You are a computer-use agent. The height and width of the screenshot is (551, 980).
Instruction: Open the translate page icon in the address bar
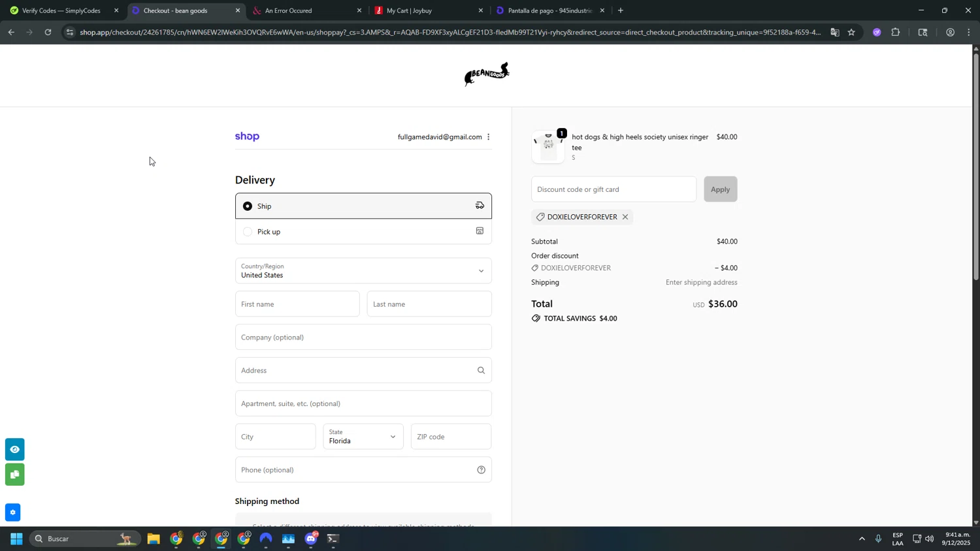coord(835,32)
